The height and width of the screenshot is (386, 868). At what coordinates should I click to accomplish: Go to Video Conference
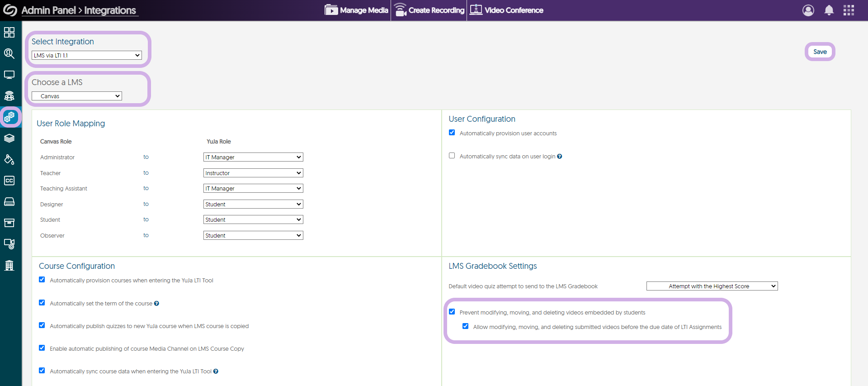[506, 10]
